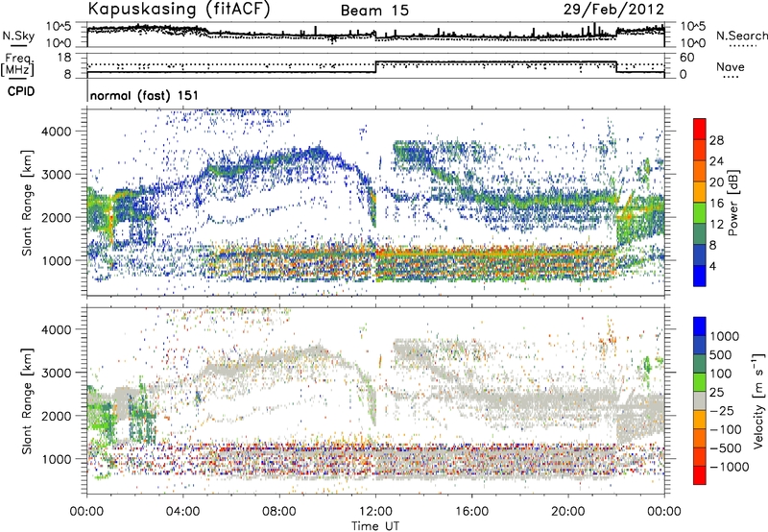Click the blue top of Velocity colorbar
The height and width of the screenshot is (532, 768).
[x=700, y=326]
